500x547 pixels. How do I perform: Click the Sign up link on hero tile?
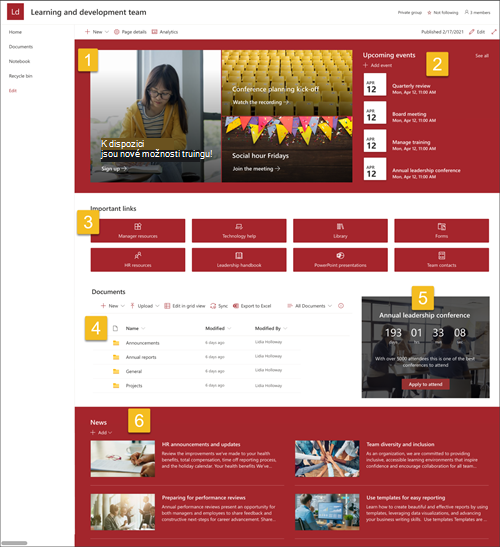114,169
